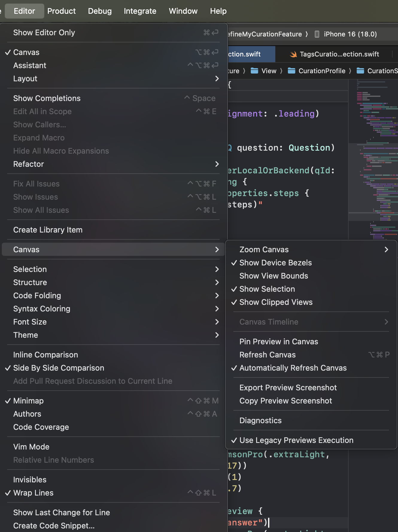Image resolution: width=398 pixels, height=532 pixels.
Task: Open the Debug menu
Action: click(100, 11)
